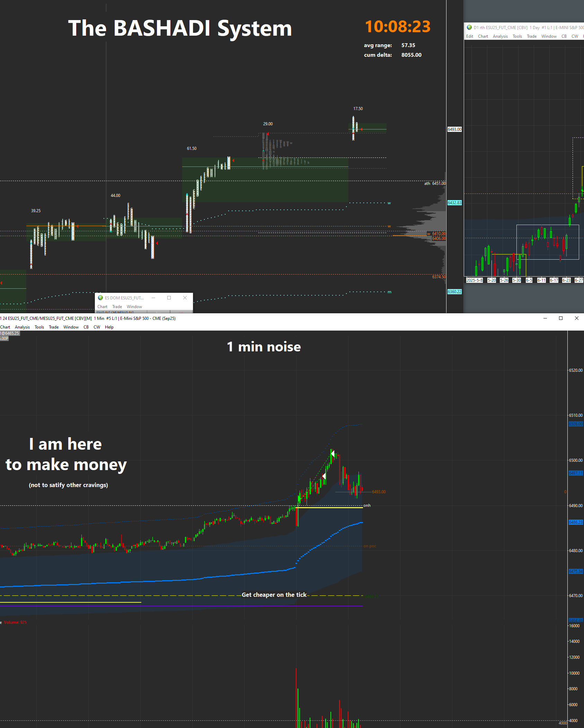Click the 'ath 6451.00' level label

(x=435, y=183)
